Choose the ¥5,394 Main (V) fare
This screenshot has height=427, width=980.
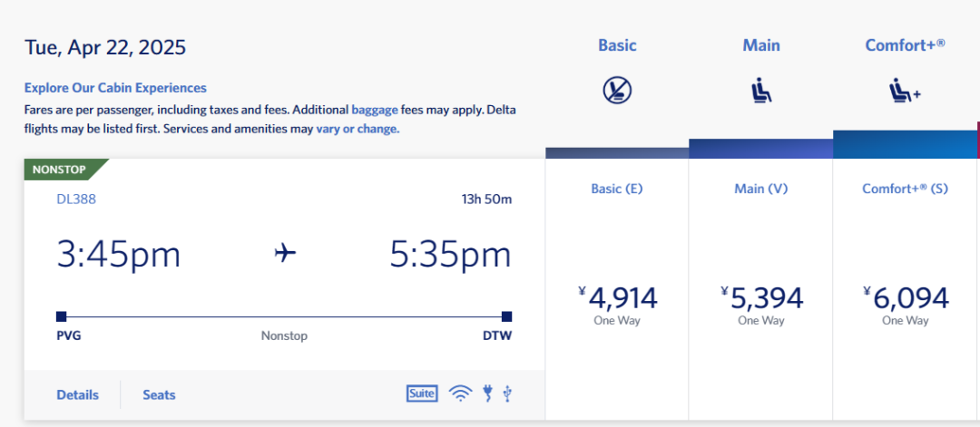point(760,291)
